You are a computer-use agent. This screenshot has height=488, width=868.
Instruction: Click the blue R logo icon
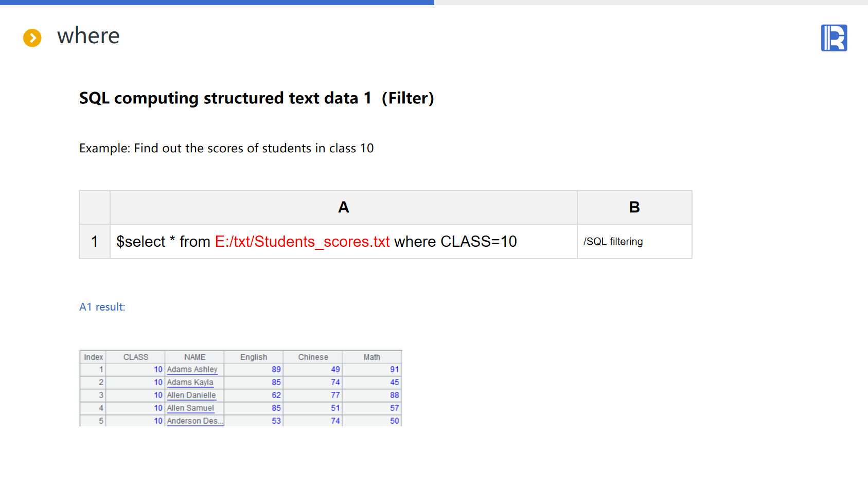834,38
